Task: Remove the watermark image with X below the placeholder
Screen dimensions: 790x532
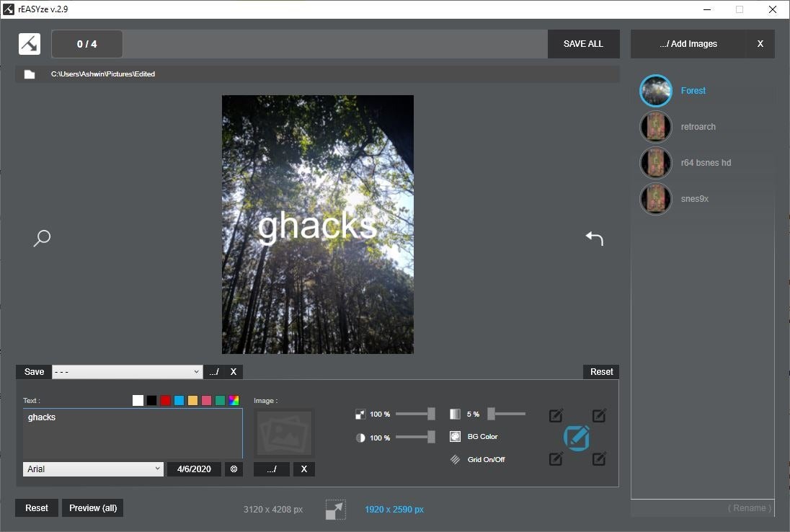Action: coord(303,469)
